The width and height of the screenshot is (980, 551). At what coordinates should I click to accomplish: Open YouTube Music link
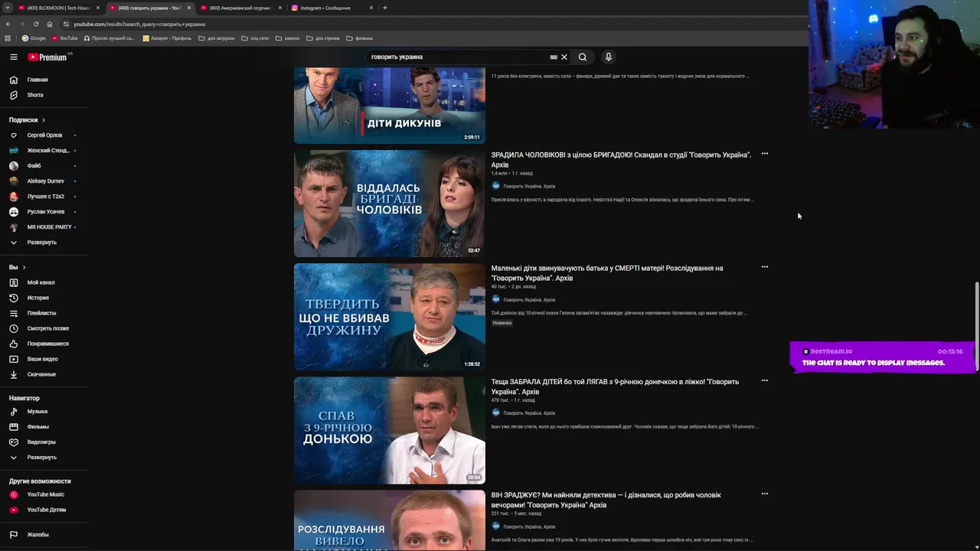[x=44, y=494]
